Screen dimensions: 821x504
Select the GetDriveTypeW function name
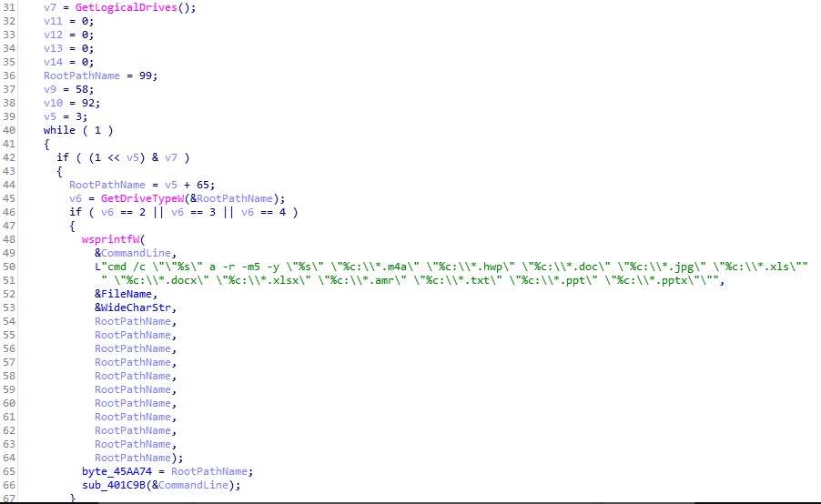click(x=142, y=198)
